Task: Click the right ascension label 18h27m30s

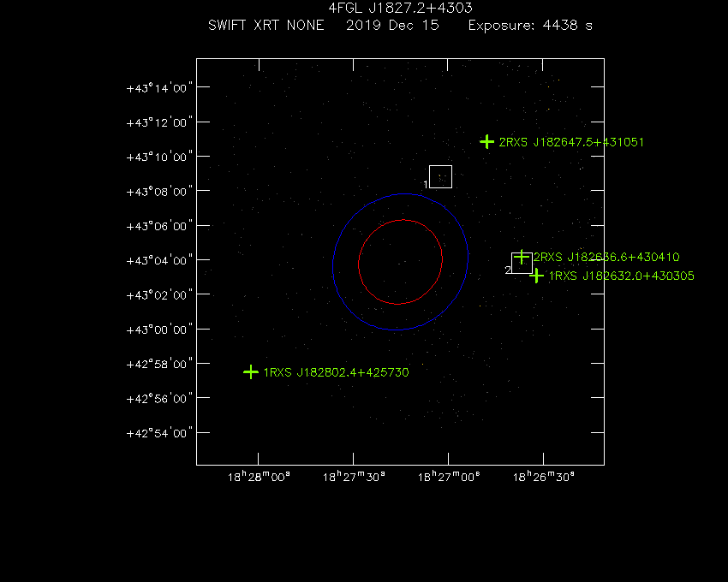Action: point(354,477)
